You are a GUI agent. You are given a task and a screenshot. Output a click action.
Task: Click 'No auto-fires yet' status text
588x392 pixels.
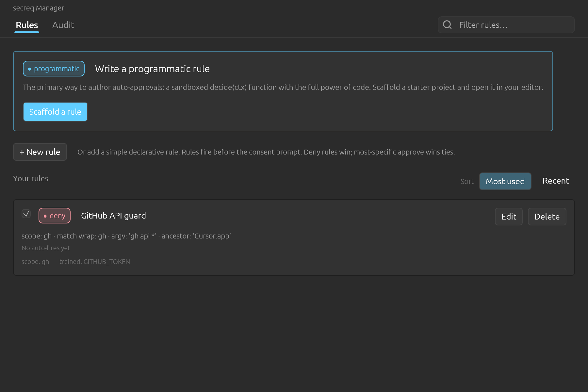tap(46, 248)
